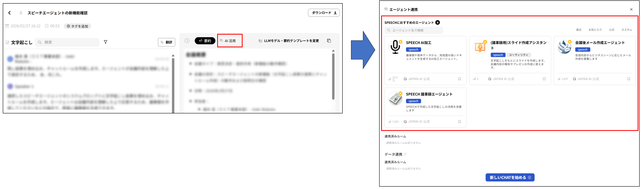
Task: Click the back arrow beside the transcript title
Action: (10, 13)
